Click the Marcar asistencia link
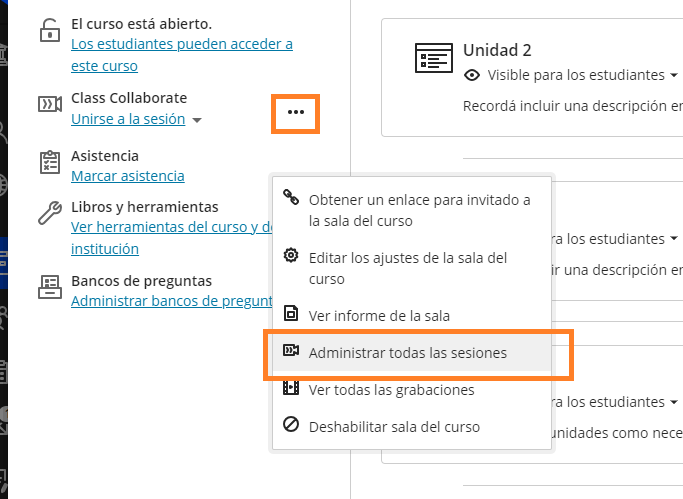 pos(128,176)
